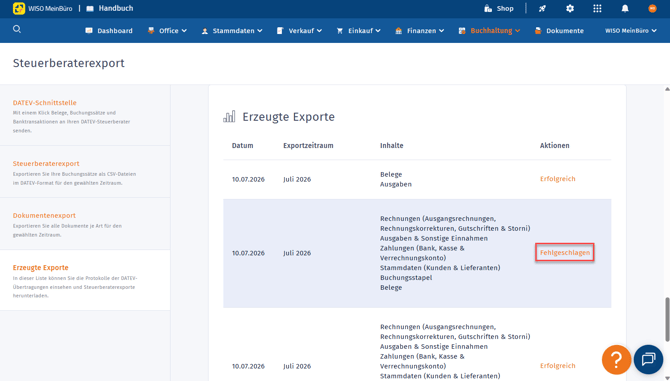Click the WISO MeinBüro logo
This screenshot has width=670, height=381.
(x=43, y=9)
